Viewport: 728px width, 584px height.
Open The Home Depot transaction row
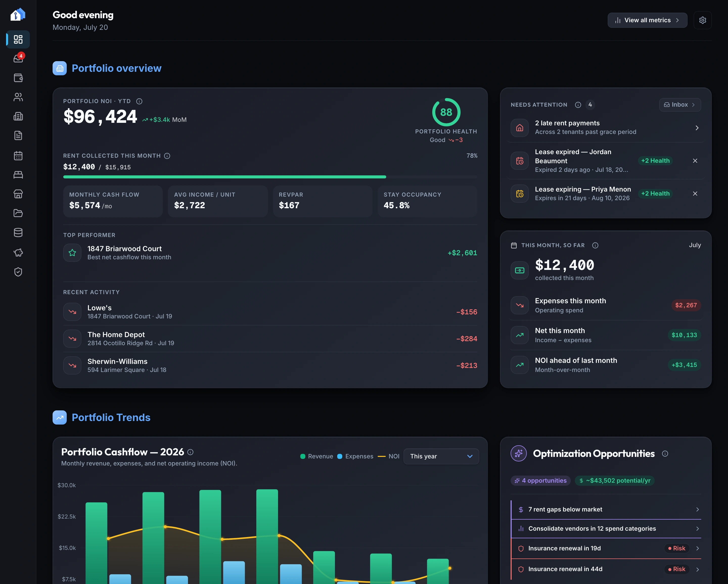click(x=270, y=339)
